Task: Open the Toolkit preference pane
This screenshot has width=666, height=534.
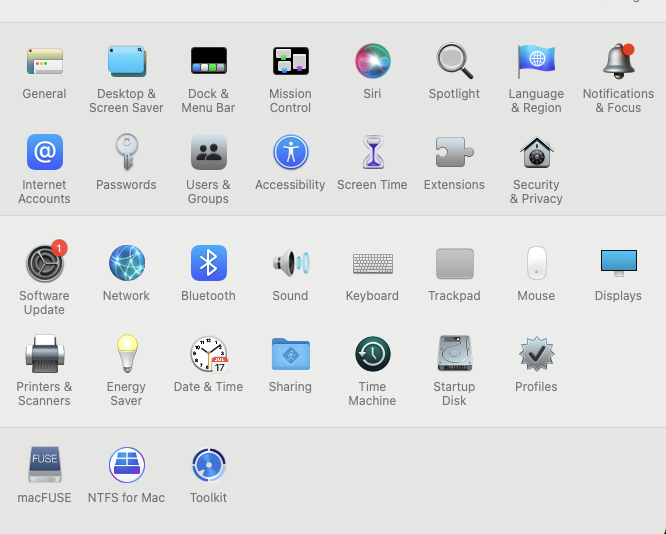Action: 209,464
